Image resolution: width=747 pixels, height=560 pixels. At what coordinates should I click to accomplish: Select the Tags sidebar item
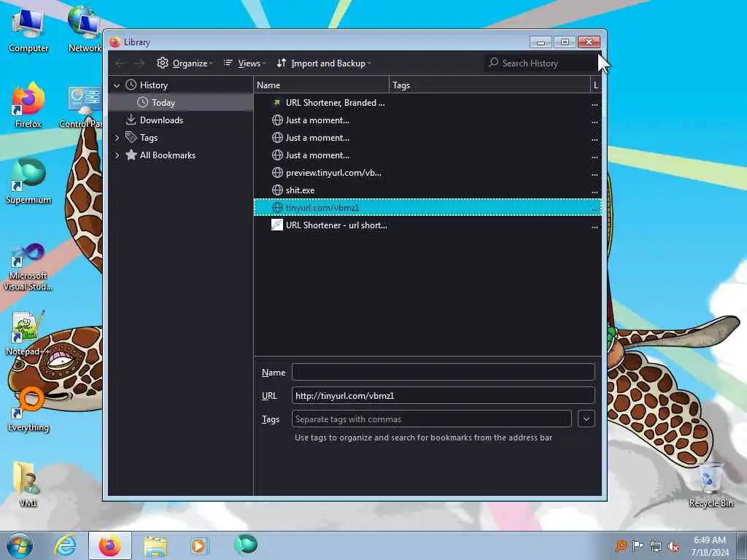[x=181, y=138]
